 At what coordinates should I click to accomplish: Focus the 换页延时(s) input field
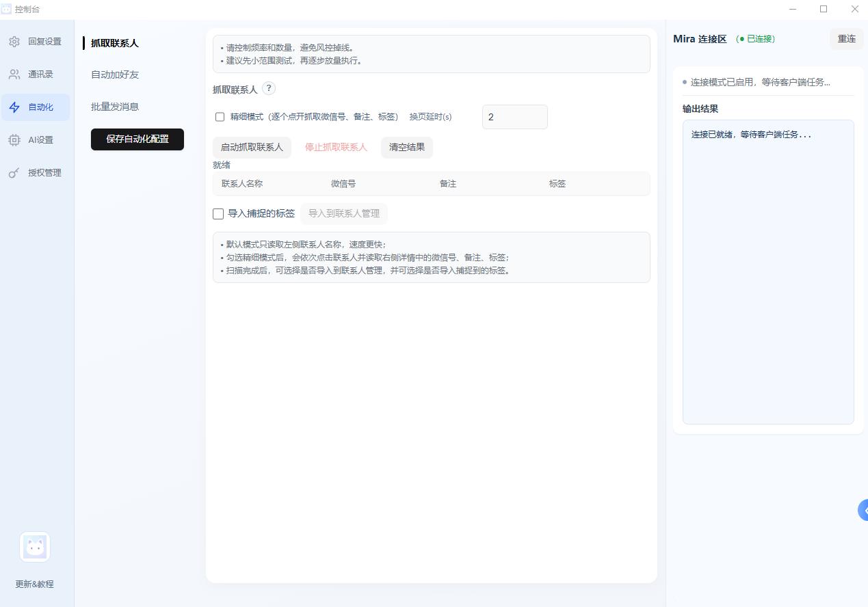pyautogui.click(x=515, y=117)
